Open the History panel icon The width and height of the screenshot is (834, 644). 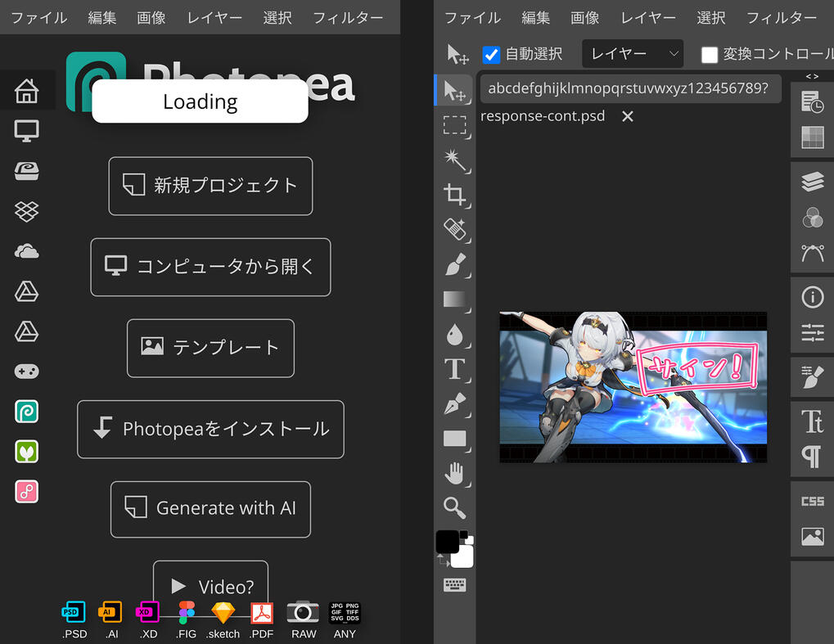tap(812, 101)
